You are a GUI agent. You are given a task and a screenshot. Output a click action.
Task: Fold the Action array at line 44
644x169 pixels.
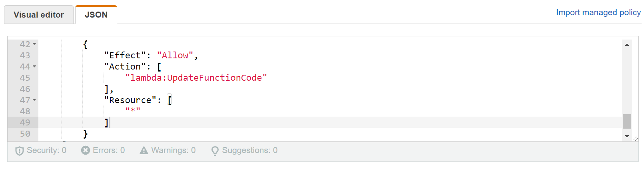pyautogui.click(x=34, y=66)
